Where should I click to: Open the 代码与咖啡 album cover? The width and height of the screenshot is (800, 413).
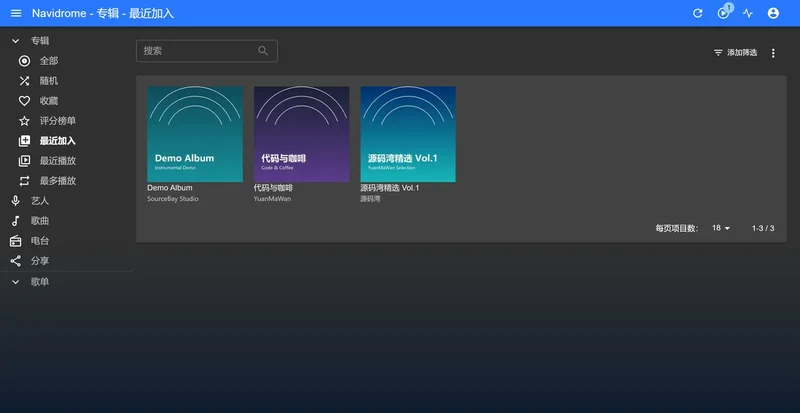[302, 134]
